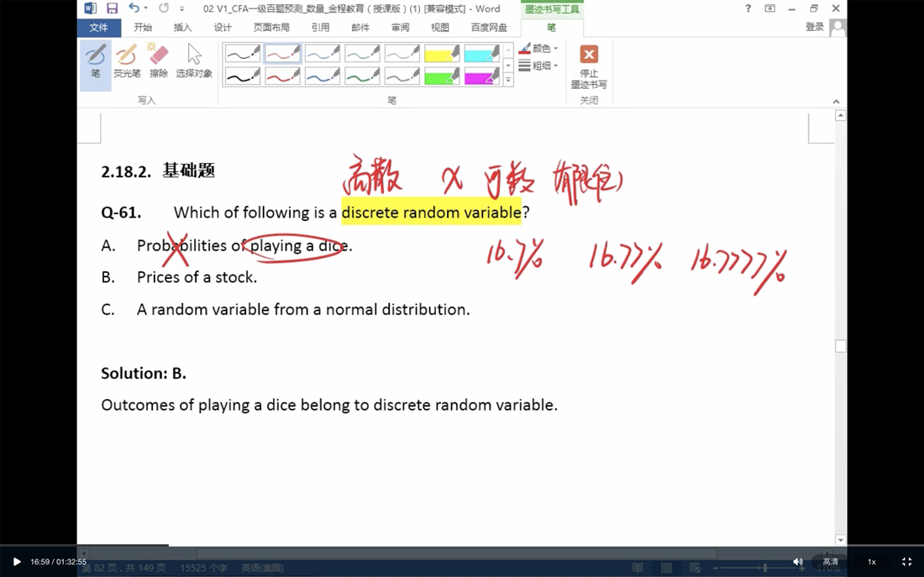This screenshot has height=577, width=924.
Task: Open Word help question mark
Action: [x=748, y=8]
